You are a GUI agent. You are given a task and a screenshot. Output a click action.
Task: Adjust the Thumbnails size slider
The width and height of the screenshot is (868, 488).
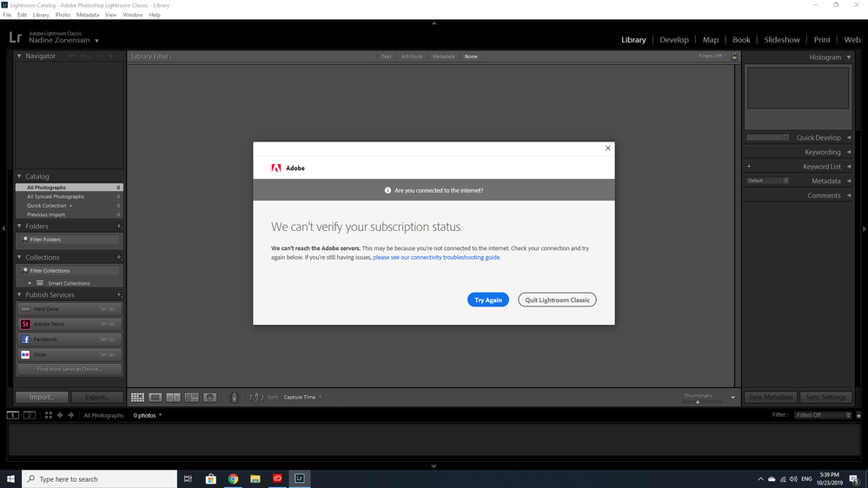pyautogui.click(x=698, y=402)
